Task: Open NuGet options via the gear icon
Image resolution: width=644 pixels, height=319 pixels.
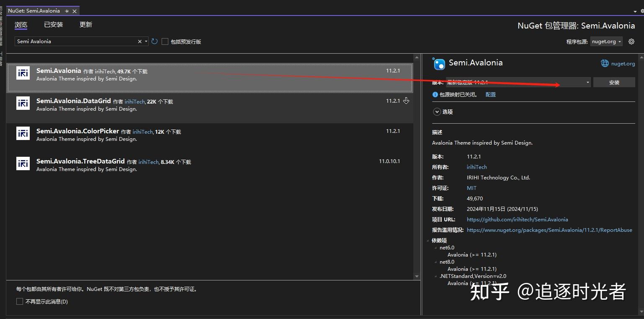Action: [x=631, y=41]
